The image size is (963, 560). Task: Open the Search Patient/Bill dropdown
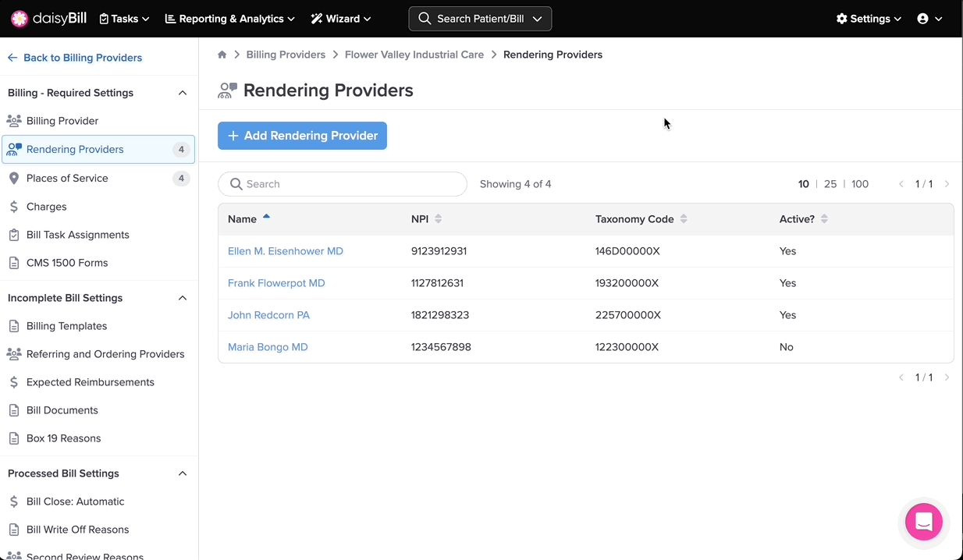click(x=480, y=19)
